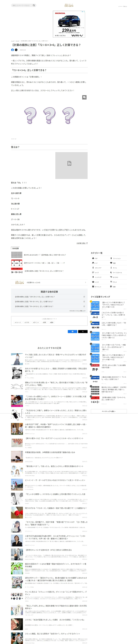Click the トップ breadcrumb link
This screenshot has width=138, height=644.
click(x=13, y=41)
